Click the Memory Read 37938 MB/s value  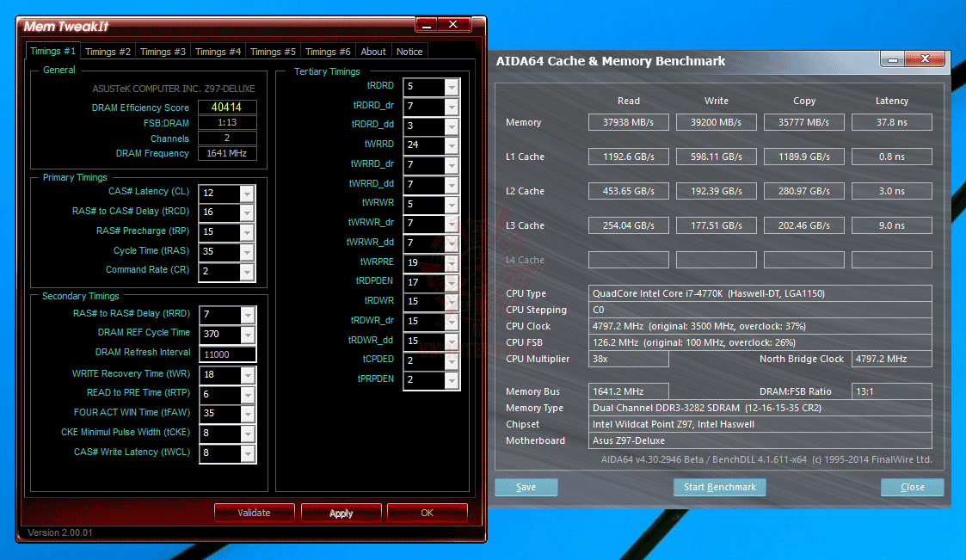[629, 122]
